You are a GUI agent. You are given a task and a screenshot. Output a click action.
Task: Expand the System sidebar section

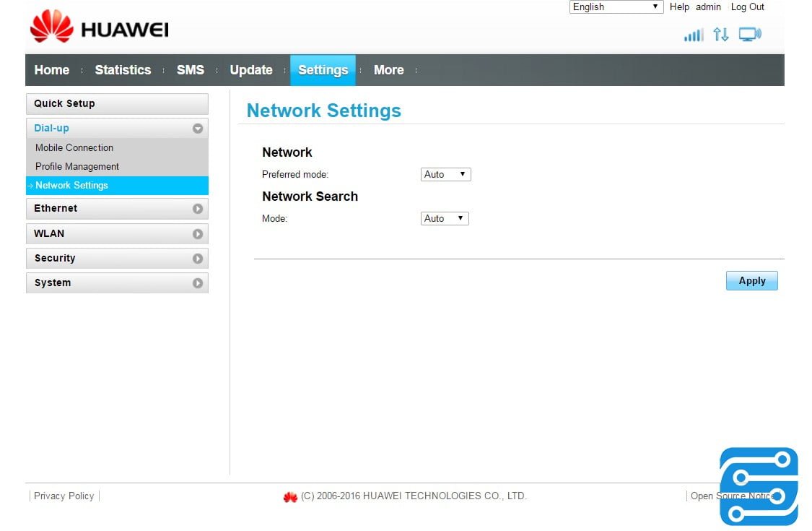click(197, 283)
